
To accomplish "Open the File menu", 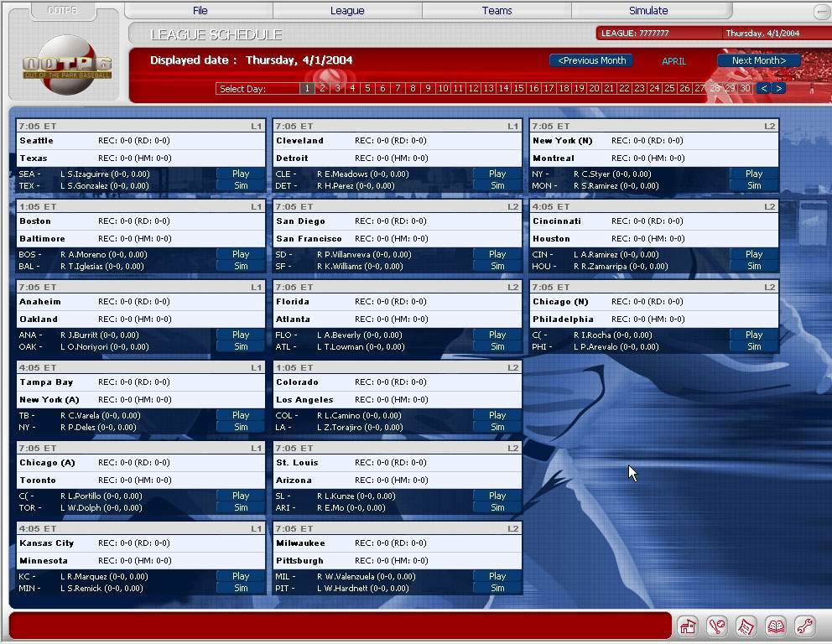I will point(200,11).
